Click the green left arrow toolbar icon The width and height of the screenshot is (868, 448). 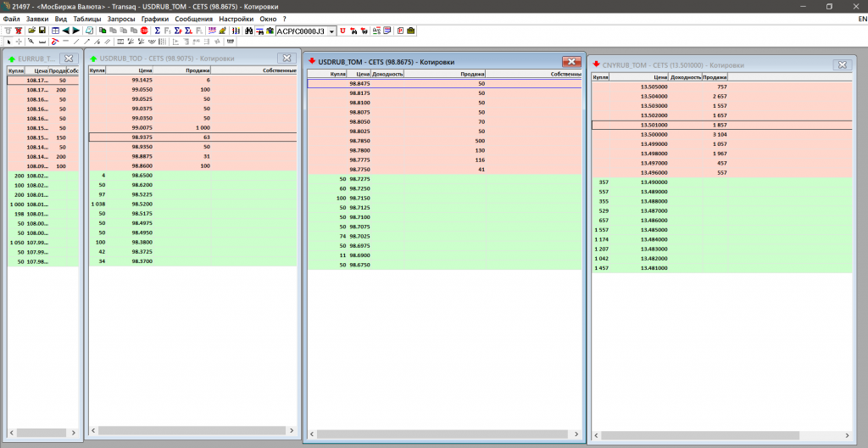coord(66,31)
